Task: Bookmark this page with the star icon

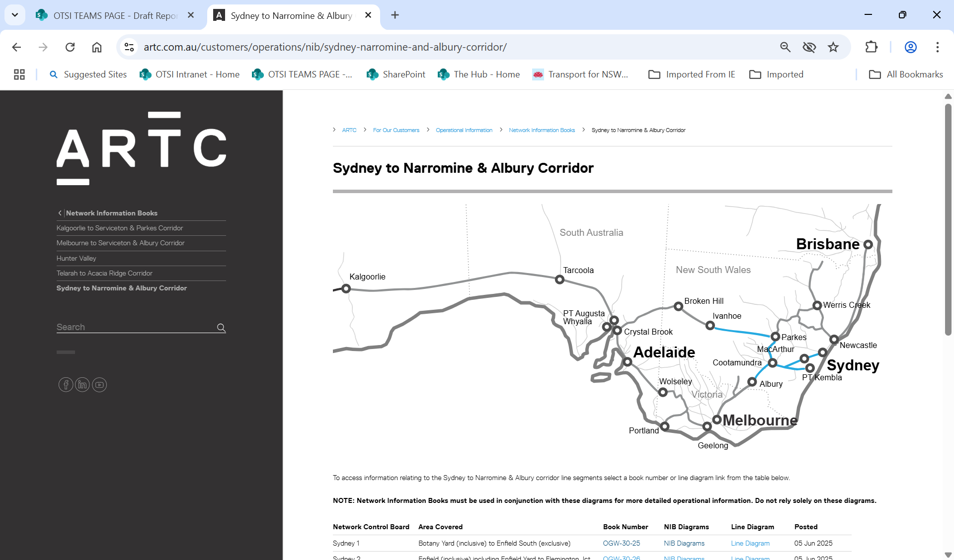Action: (833, 47)
